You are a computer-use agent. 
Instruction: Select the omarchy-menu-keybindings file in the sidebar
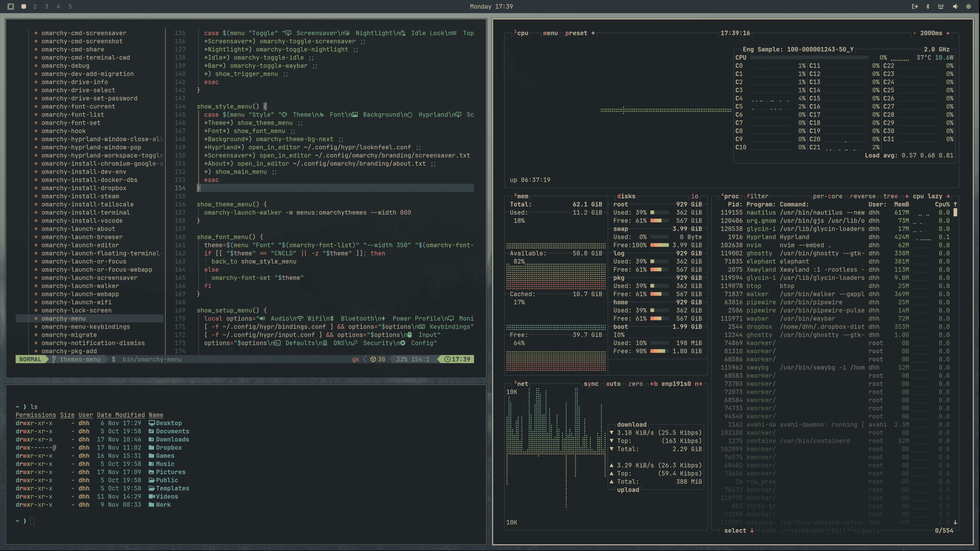pos(86,327)
